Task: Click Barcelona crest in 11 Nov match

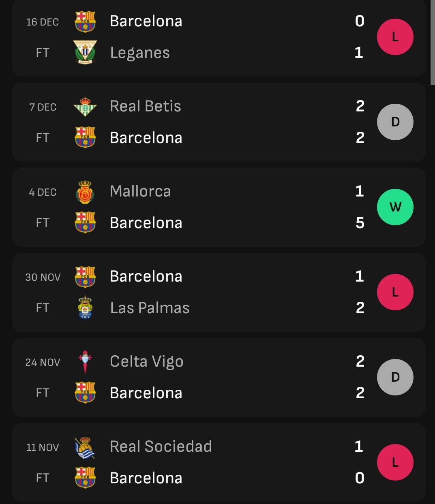Action: click(x=85, y=478)
